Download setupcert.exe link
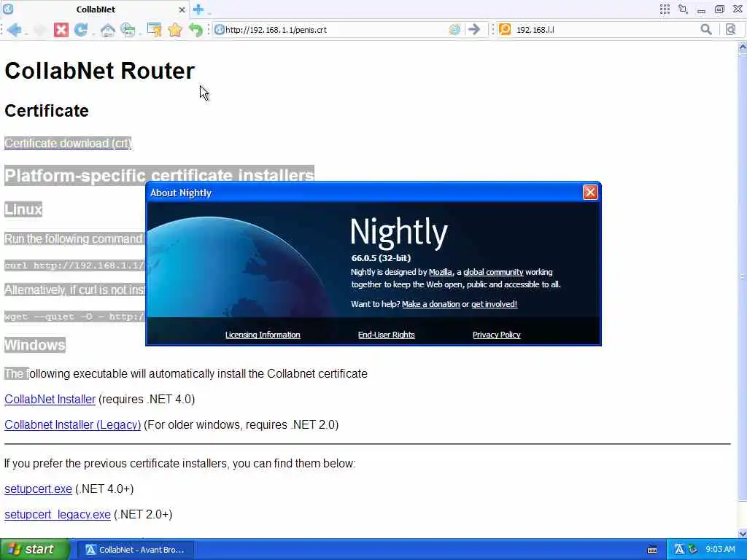The width and height of the screenshot is (747, 560). coord(38,489)
